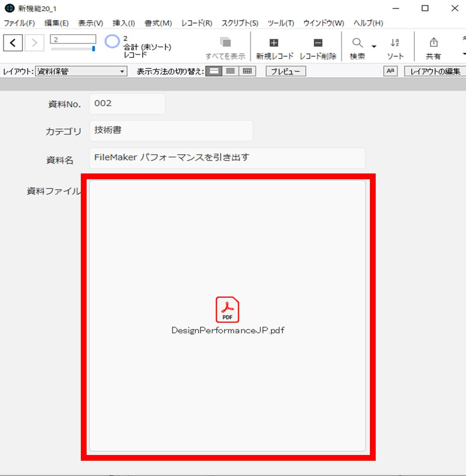
Task: Select form view in the view switcher
Action: pos(214,70)
